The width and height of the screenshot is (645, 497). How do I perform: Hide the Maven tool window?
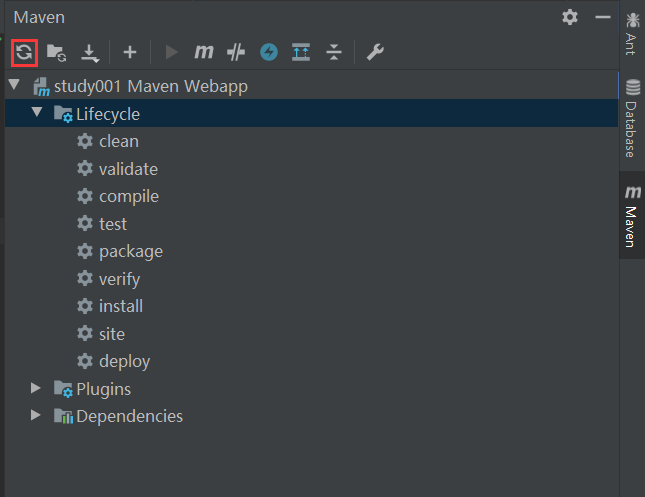click(602, 17)
